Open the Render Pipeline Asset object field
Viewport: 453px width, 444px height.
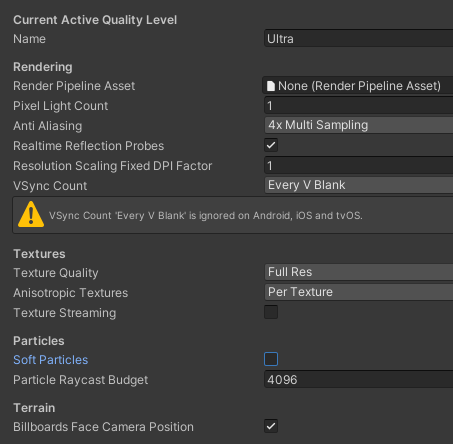(x=358, y=86)
